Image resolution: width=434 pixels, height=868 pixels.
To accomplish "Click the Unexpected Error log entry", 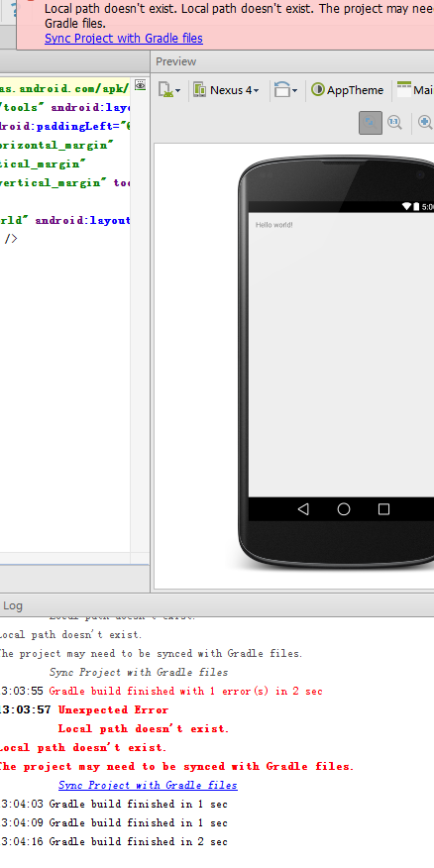I will click(113, 709).
